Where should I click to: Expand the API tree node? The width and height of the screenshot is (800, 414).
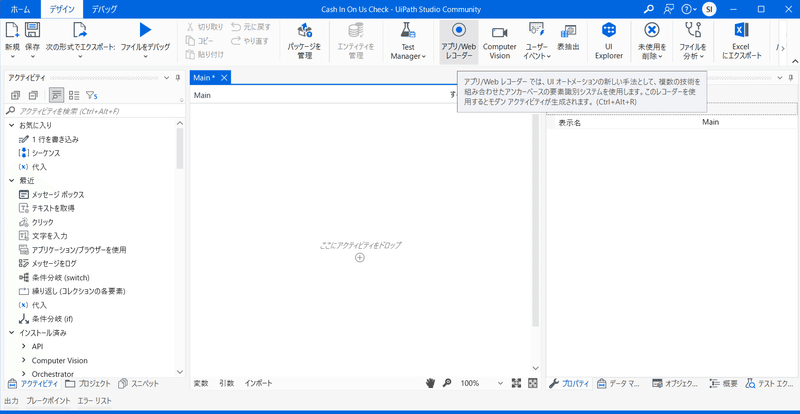click(x=24, y=346)
